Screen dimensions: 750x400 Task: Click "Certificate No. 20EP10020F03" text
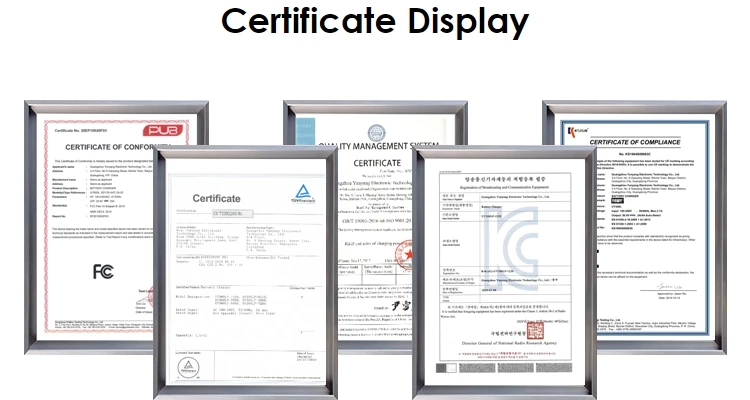point(81,131)
